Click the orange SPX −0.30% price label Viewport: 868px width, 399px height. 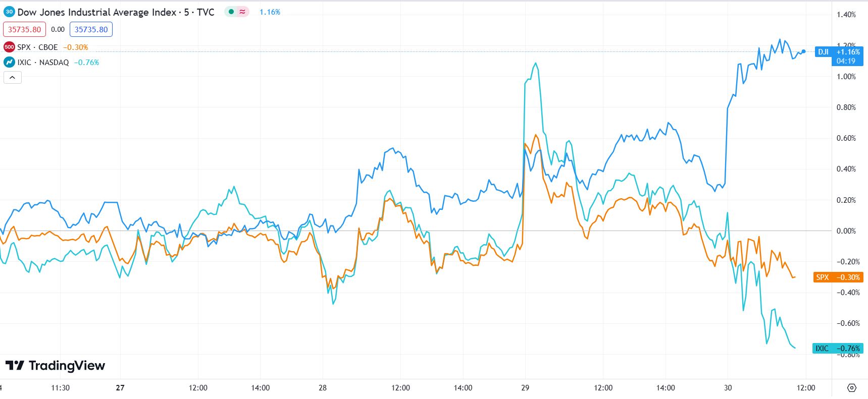[838, 277]
